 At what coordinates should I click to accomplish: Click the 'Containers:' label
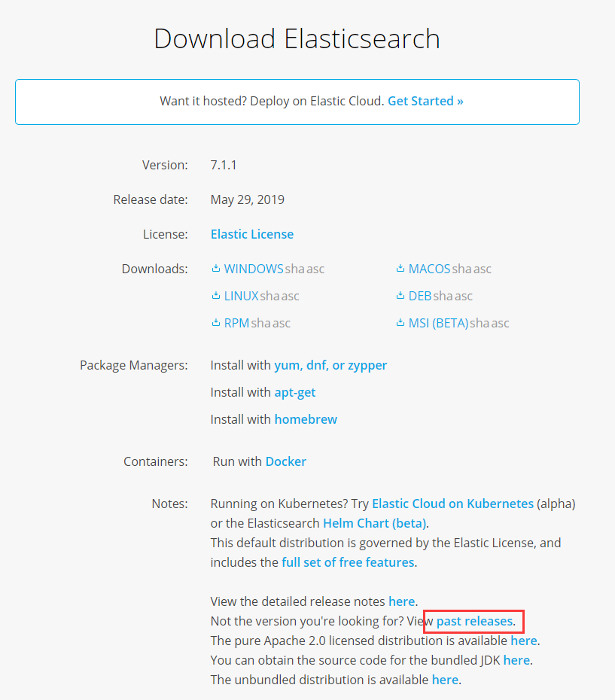(x=156, y=461)
